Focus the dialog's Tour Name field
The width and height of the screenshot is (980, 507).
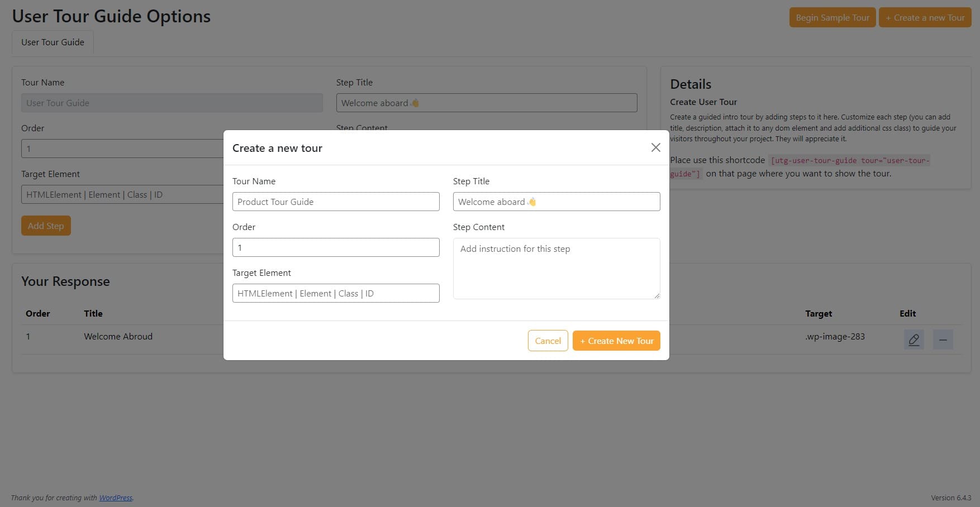coord(336,202)
